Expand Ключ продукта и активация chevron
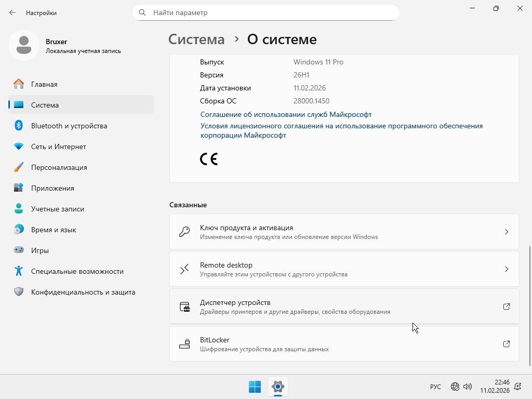This screenshot has height=399, width=532. click(507, 232)
